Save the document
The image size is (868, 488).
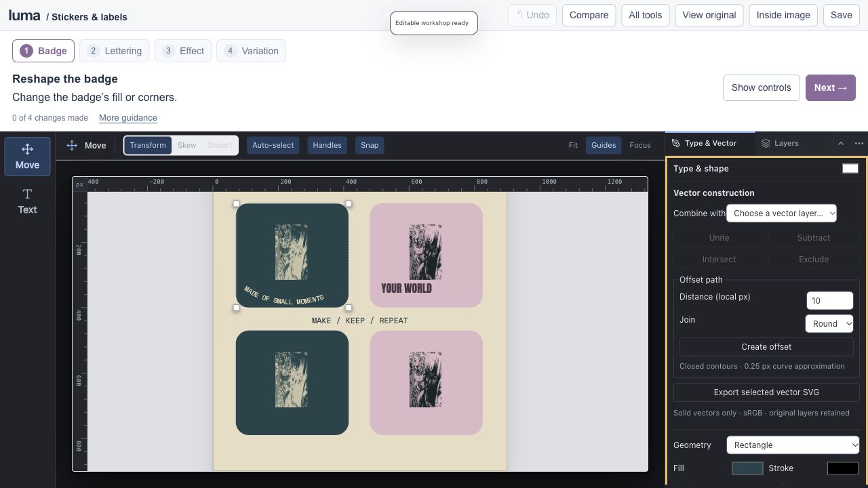(x=842, y=15)
